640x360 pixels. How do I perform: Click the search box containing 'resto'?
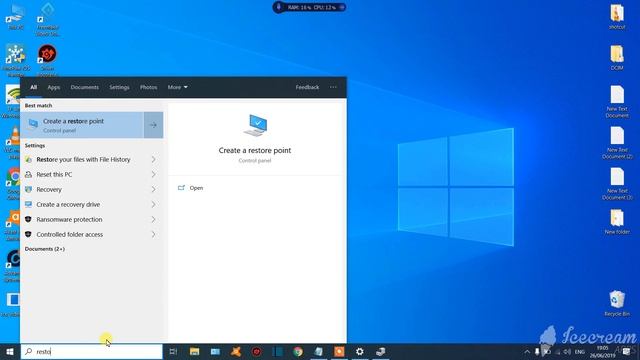pyautogui.click(x=91, y=351)
